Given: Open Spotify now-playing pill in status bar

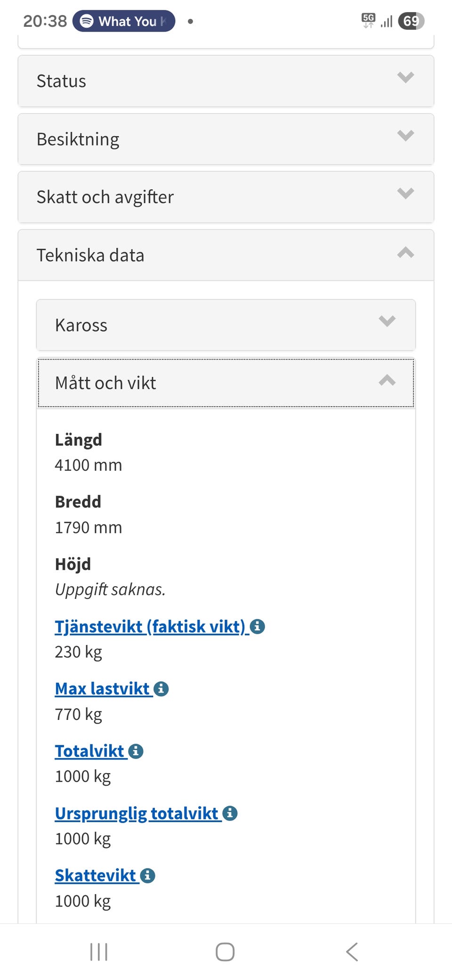Looking at the screenshot, I should tap(124, 21).
